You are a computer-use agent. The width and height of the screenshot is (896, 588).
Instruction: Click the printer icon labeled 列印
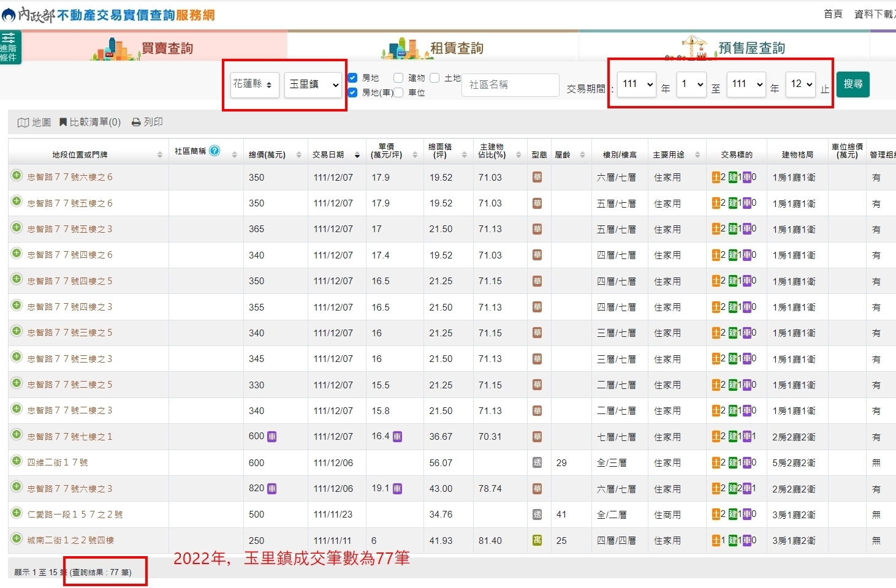(136, 123)
